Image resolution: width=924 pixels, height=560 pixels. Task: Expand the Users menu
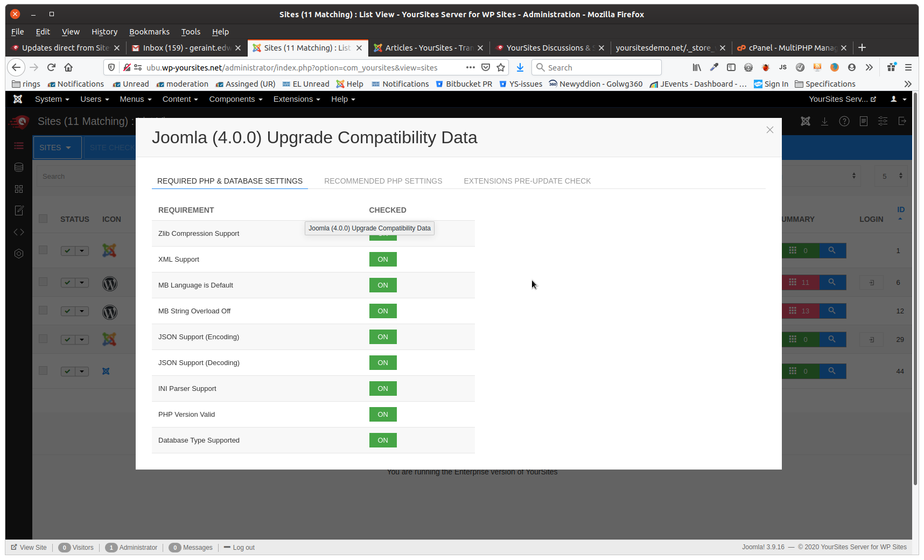click(94, 99)
